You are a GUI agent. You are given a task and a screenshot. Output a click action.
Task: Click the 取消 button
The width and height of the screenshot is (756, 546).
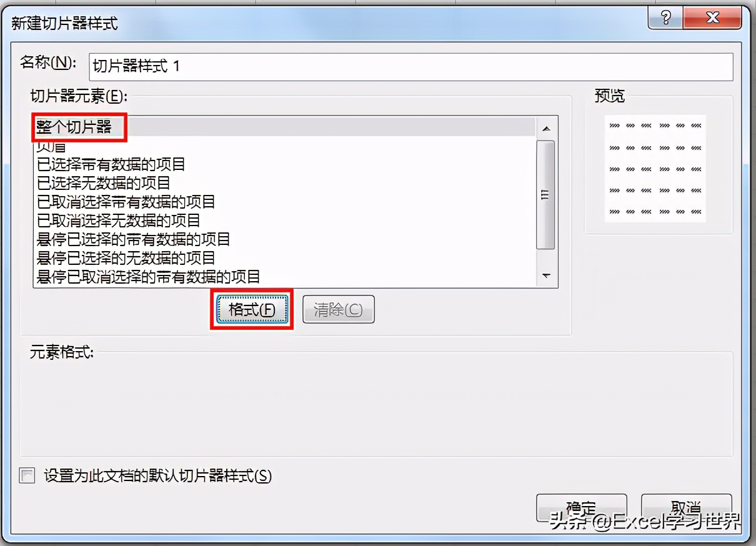[686, 507]
